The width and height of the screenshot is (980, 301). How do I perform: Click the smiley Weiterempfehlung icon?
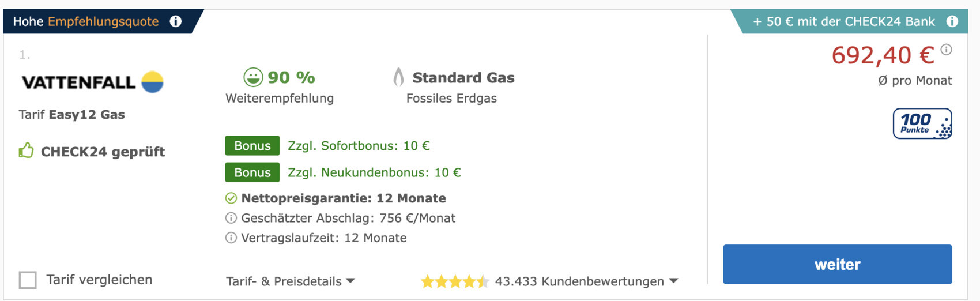[x=253, y=77]
